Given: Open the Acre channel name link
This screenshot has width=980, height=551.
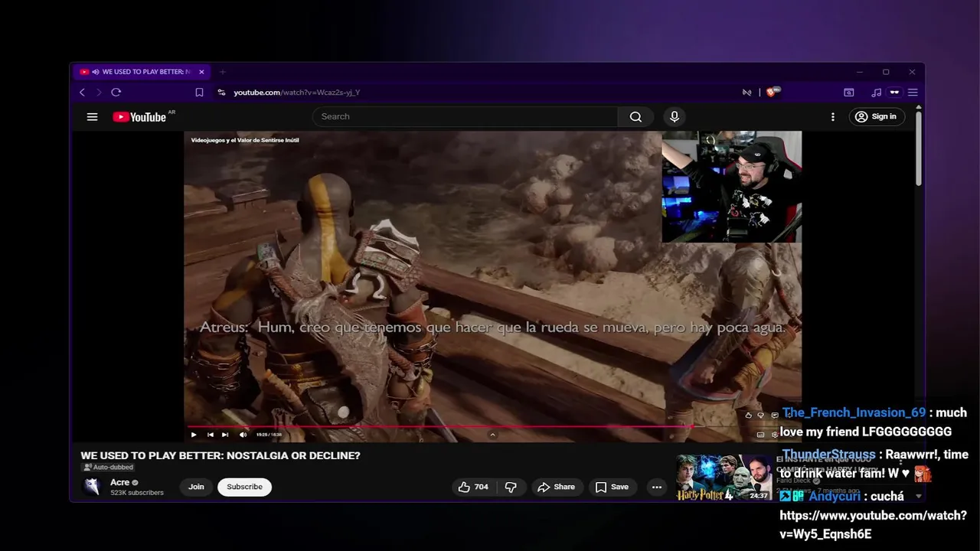Looking at the screenshot, I should point(119,482).
